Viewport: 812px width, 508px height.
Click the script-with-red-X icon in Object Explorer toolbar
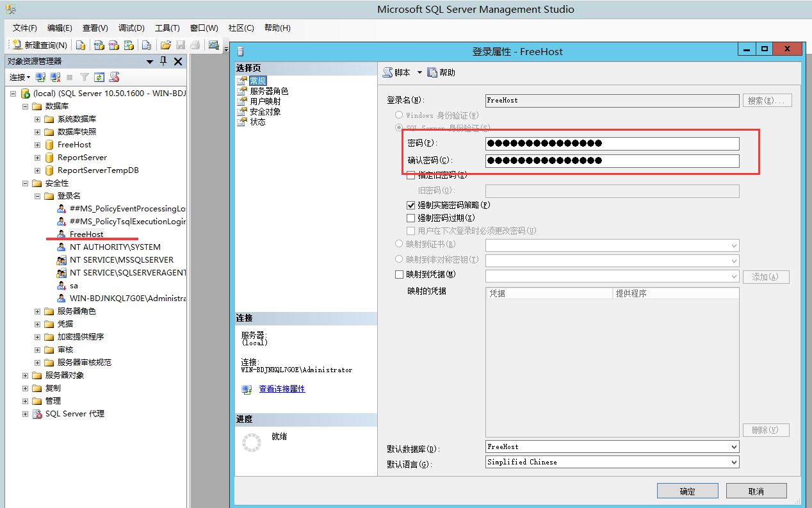coord(115,77)
